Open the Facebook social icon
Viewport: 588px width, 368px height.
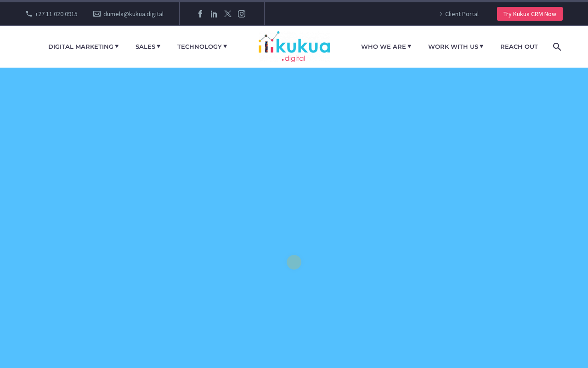pos(200,14)
